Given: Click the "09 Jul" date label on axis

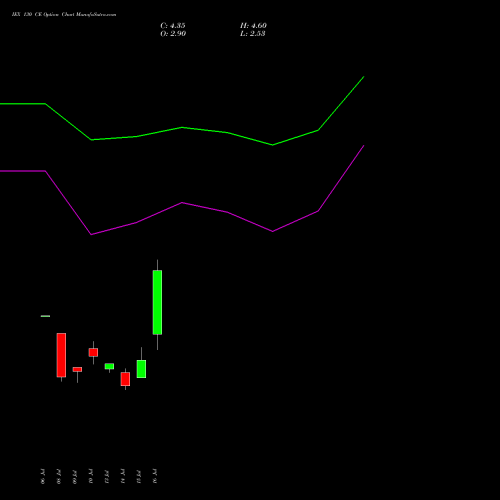Looking at the screenshot, I should [x=75, y=476].
